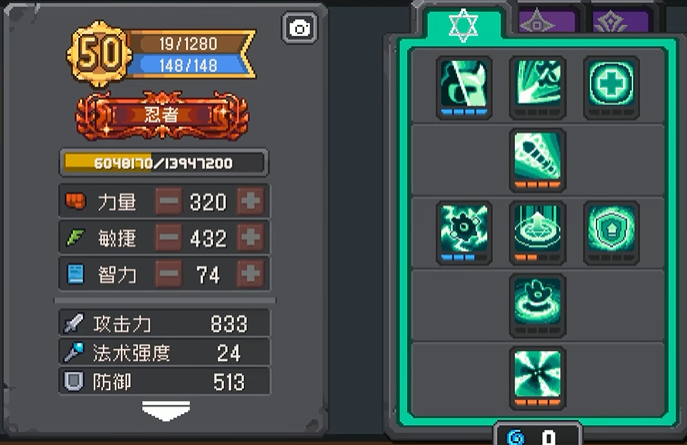Decrease 智力 intelligence with minus button
Image resolution: width=687 pixels, height=445 pixels.
[169, 274]
